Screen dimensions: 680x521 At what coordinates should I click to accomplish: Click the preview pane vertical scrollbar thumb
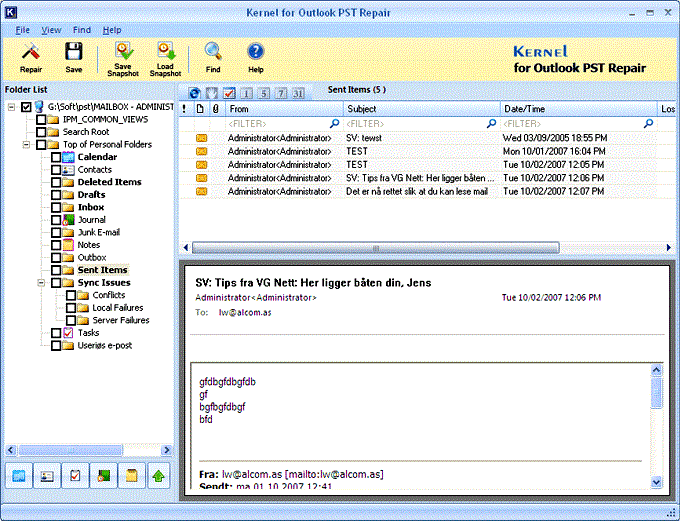pos(656,393)
